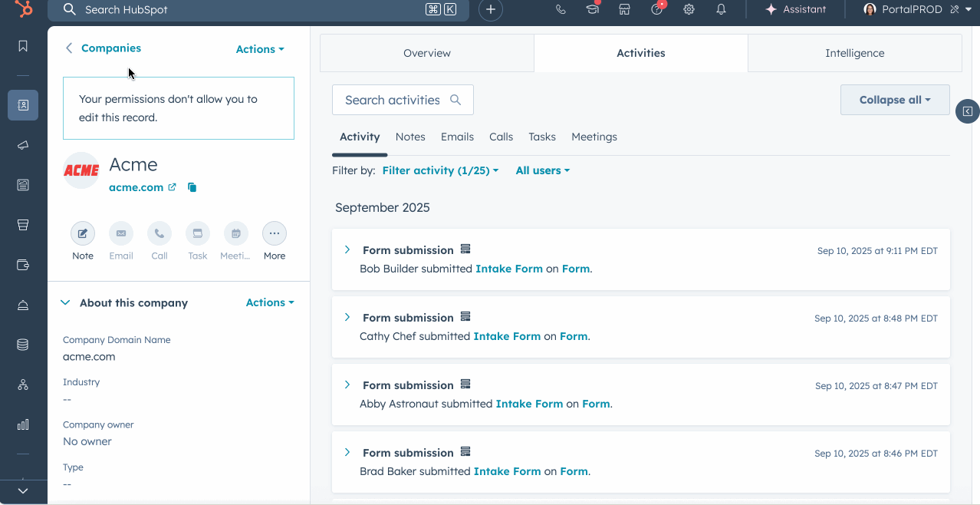The image size is (980, 505).
Task: Go back to Companies list
Action: 104,48
